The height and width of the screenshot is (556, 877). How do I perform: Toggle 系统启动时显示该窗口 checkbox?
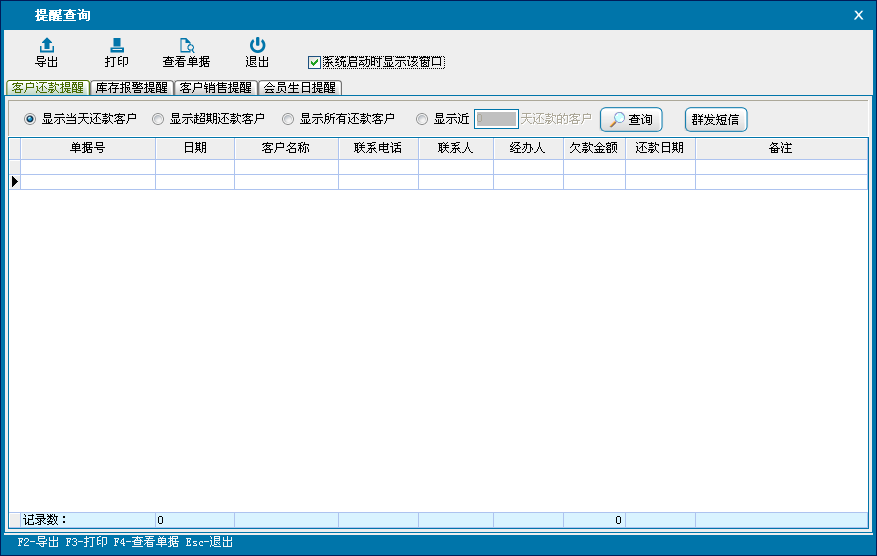click(x=314, y=62)
